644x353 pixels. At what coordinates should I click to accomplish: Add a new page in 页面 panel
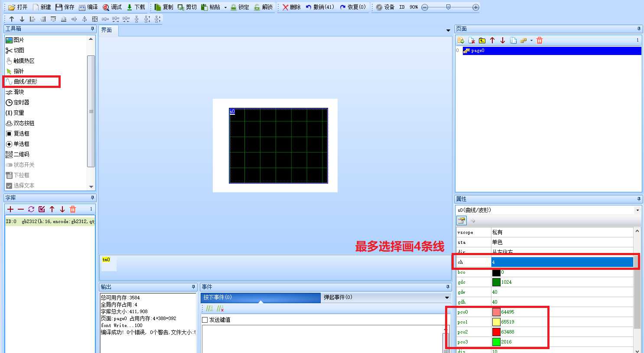(461, 40)
